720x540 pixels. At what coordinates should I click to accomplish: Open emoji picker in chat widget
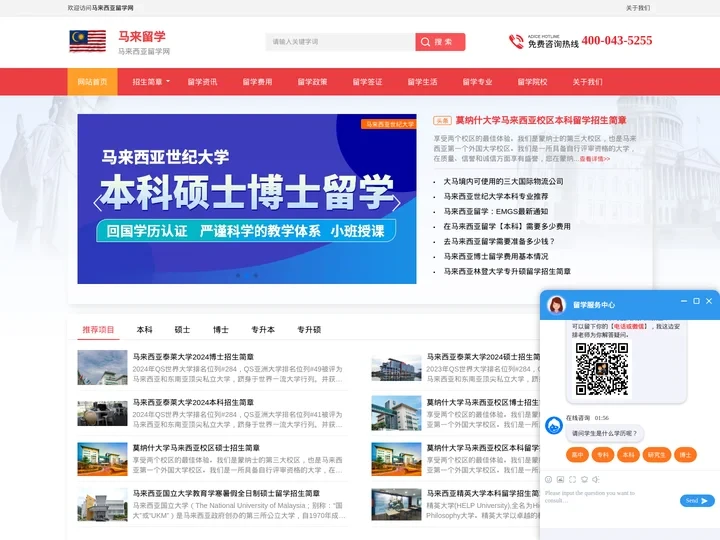click(x=548, y=479)
